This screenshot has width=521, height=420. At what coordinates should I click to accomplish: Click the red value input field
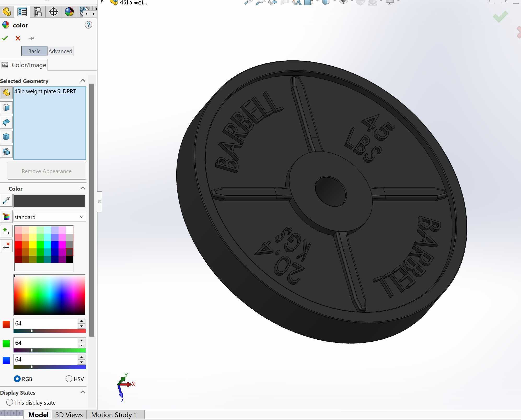[45, 323]
